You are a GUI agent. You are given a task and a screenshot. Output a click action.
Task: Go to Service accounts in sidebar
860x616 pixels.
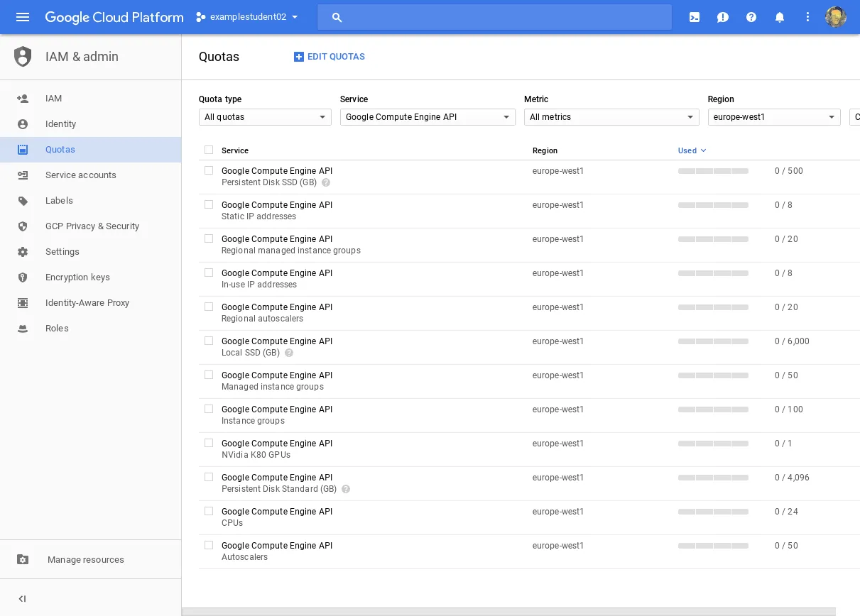pyautogui.click(x=80, y=175)
